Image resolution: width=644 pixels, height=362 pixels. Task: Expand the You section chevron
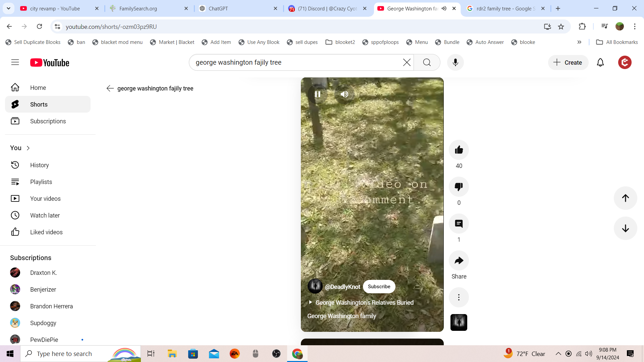tap(28, 148)
